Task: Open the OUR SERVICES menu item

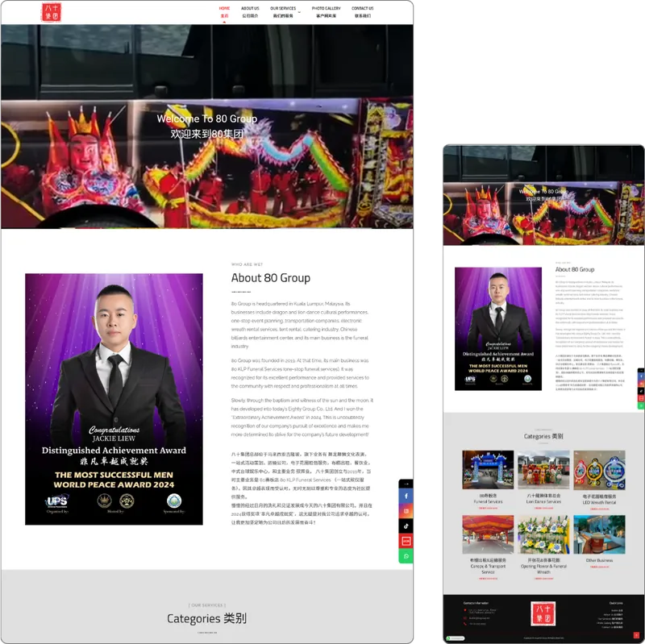Action: click(283, 12)
